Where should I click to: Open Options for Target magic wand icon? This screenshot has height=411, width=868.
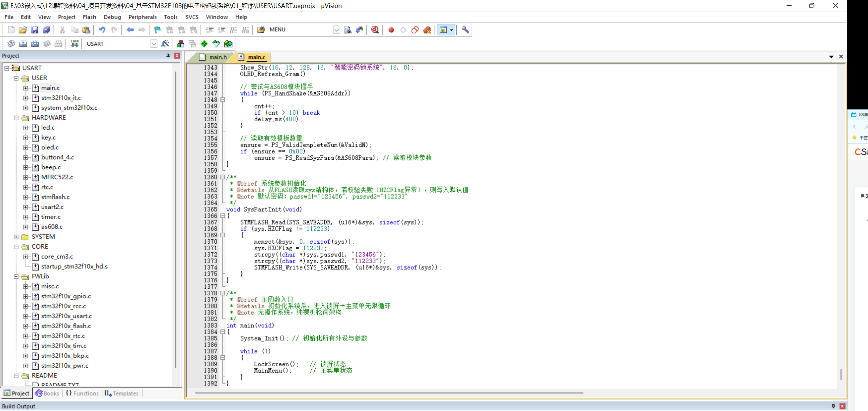165,44
